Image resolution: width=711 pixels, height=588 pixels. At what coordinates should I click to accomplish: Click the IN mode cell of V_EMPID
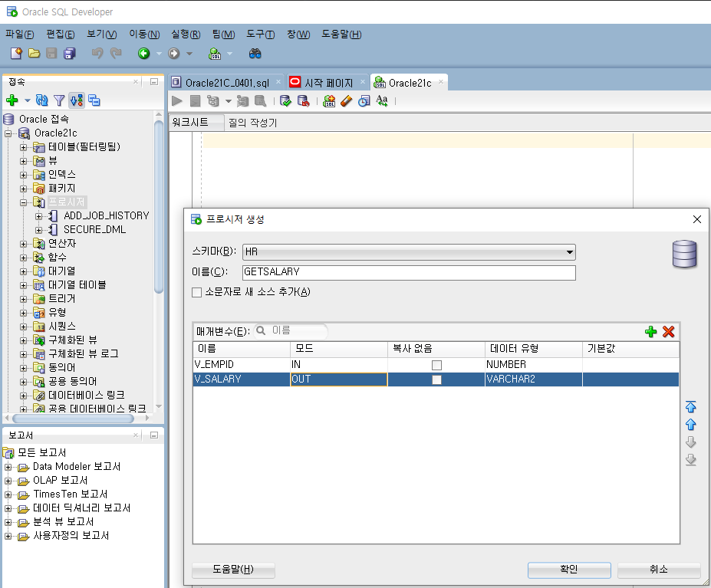339,365
